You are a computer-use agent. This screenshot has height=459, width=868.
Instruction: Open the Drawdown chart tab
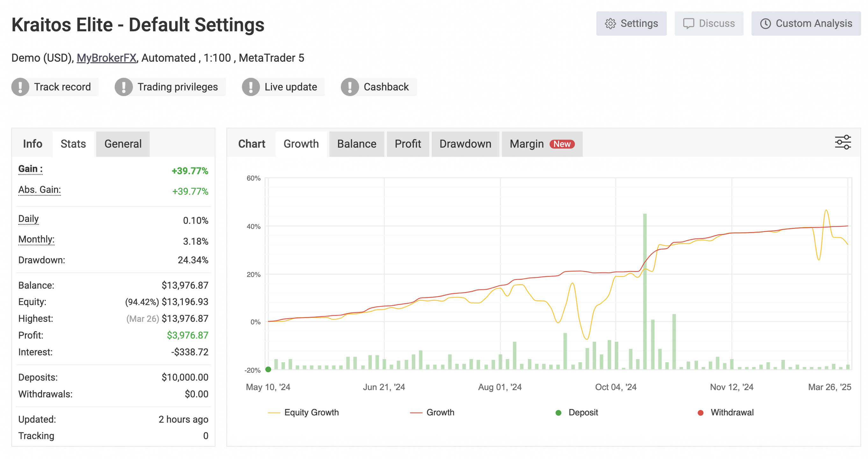(x=465, y=144)
